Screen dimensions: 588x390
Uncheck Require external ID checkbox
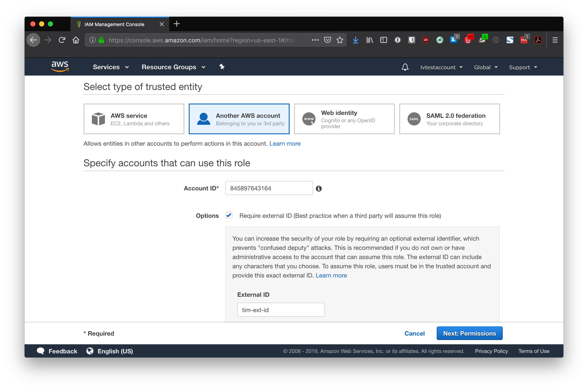[x=229, y=215]
